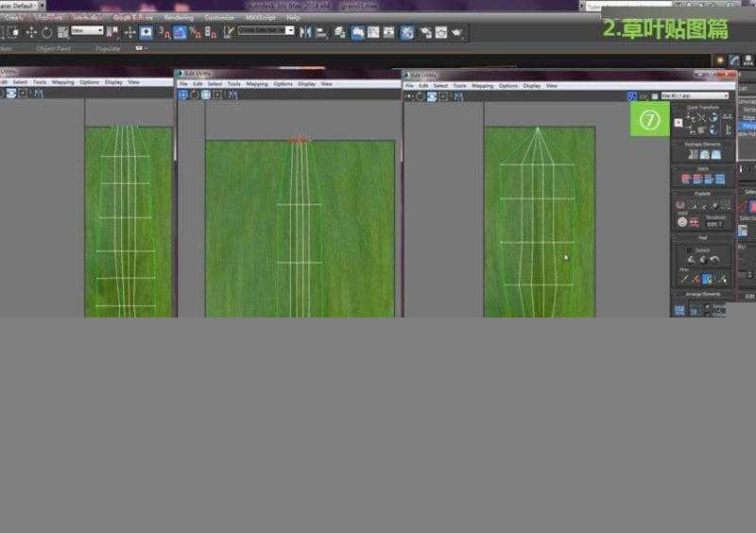Click Scale tool in right Edit UVWs toolbar
756x533 pixels.
click(432, 97)
